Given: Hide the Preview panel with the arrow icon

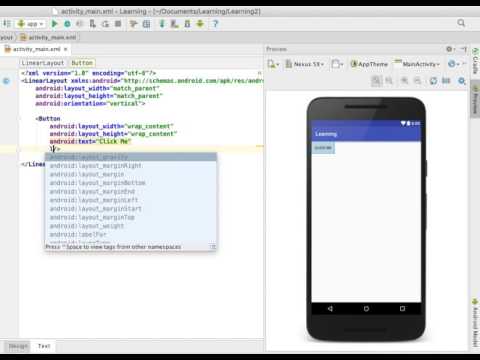Looking at the screenshot, I should [x=464, y=49].
